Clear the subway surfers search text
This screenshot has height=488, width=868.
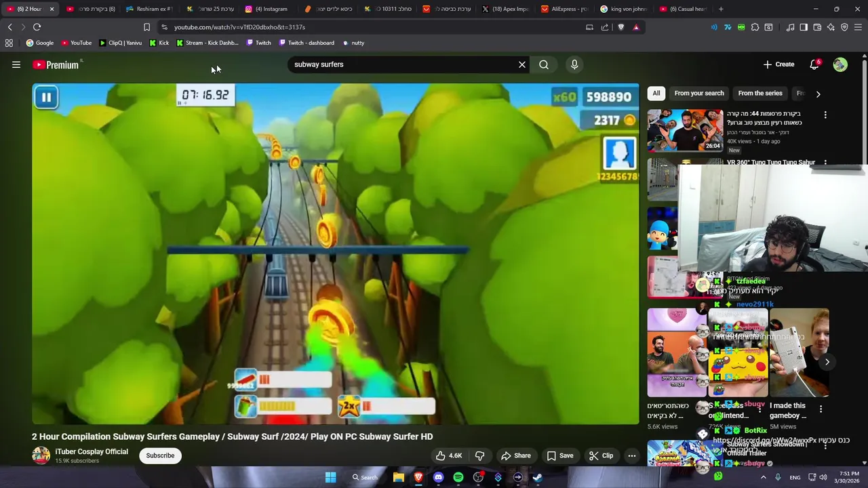click(x=522, y=64)
